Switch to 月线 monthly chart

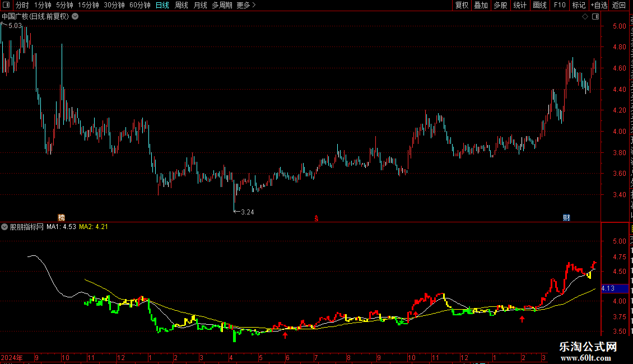[x=200, y=5]
